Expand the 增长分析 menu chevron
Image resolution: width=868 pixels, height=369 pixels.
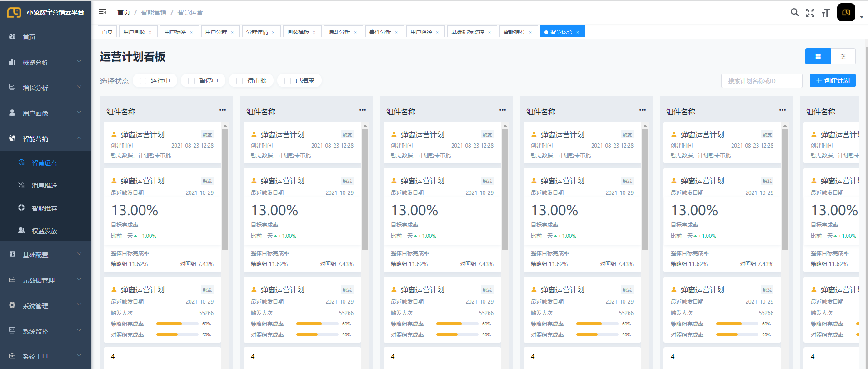[x=79, y=87]
